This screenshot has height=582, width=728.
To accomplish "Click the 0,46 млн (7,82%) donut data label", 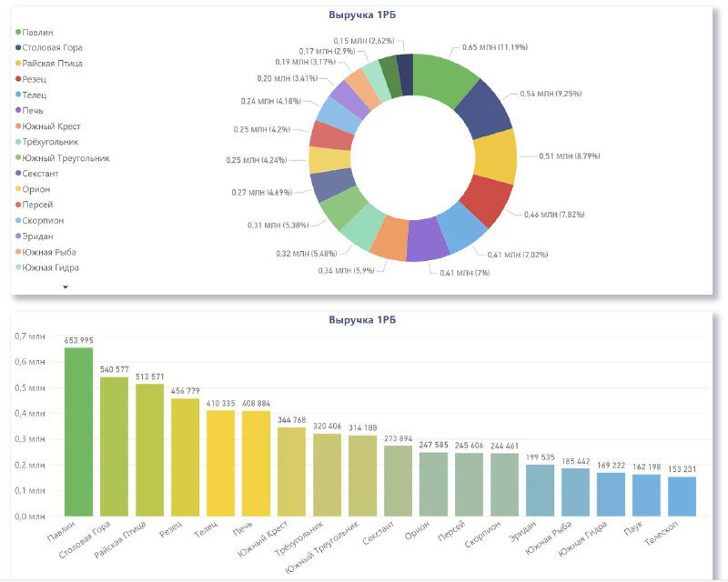I will tap(554, 215).
